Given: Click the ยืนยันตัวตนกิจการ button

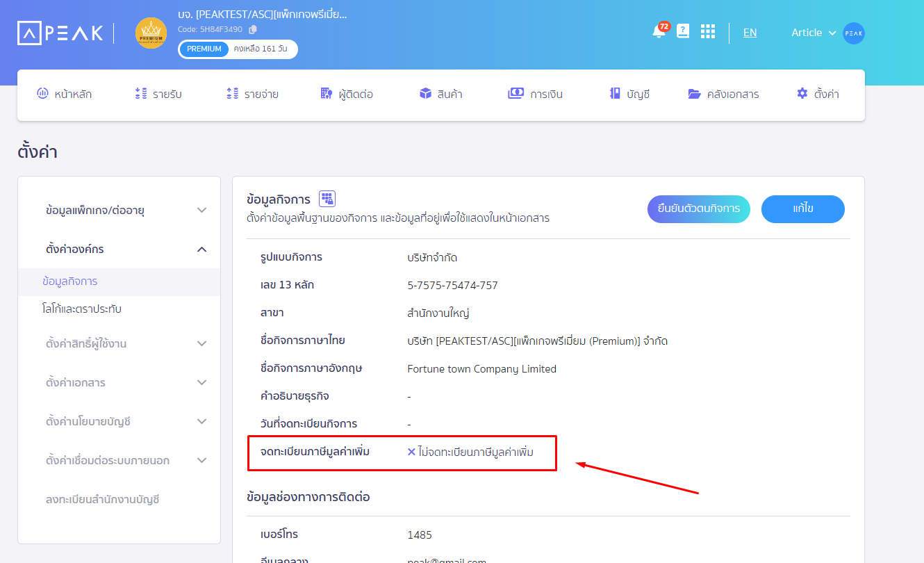Looking at the screenshot, I should coord(698,209).
